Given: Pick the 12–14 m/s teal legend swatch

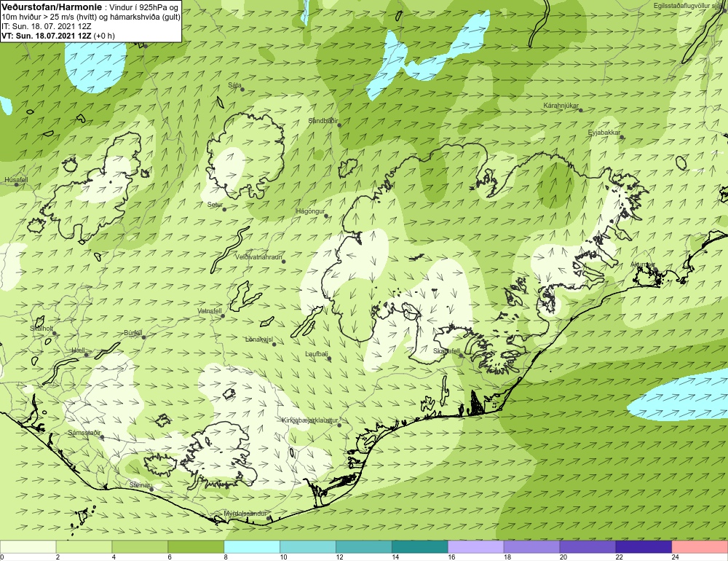Looking at the screenshot, I should coord(364,546).
